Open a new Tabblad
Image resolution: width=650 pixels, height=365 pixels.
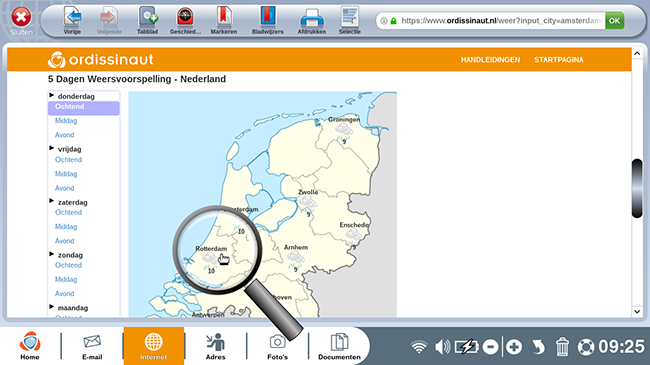point(148,20)
